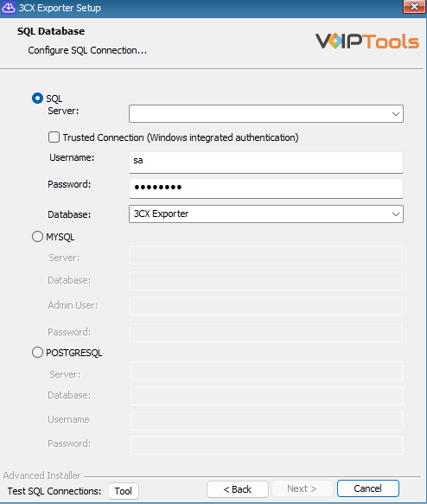Enable the Trusted Connection checkbox
Image resolution: width=427 pixels, height=504 pixels.
54,137
